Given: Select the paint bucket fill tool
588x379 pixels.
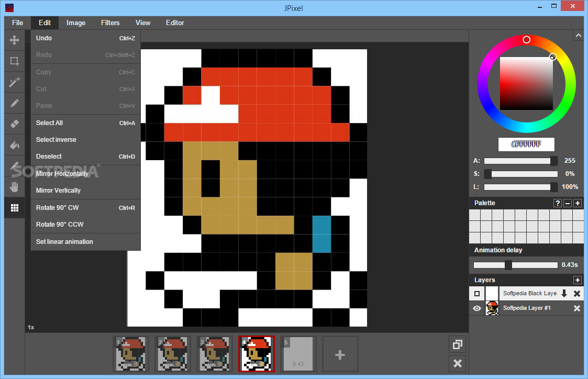Looking at the screenshot, I should pyautogui.click(x=15, y=144).
